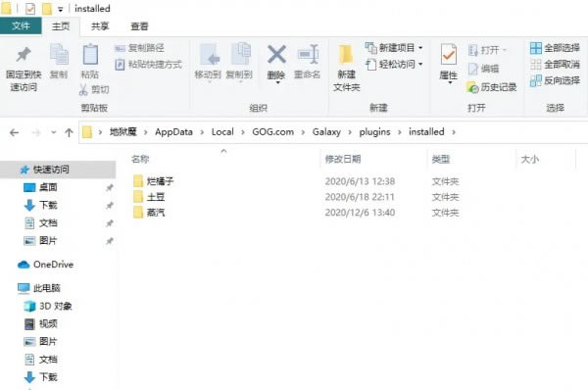
Task: Open the 文件 (File) menu
Action: (21, 25)
